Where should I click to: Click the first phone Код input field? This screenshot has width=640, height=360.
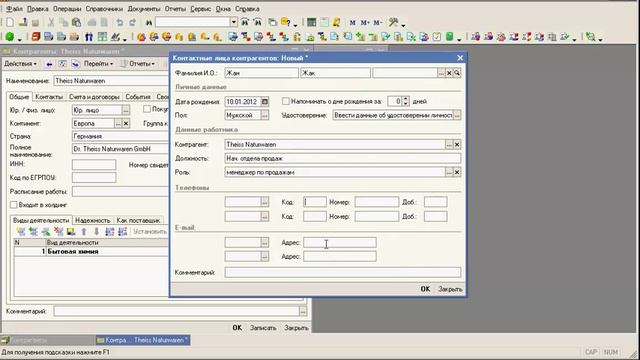315,202
